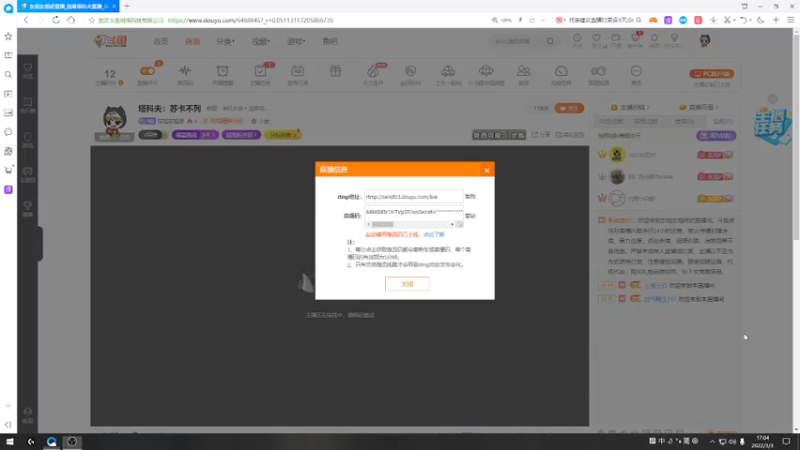This screenshot has height=450, width=800.
Task: Open the notification bell icon in header
Action: pyautogui.click(x=654, y=40)
